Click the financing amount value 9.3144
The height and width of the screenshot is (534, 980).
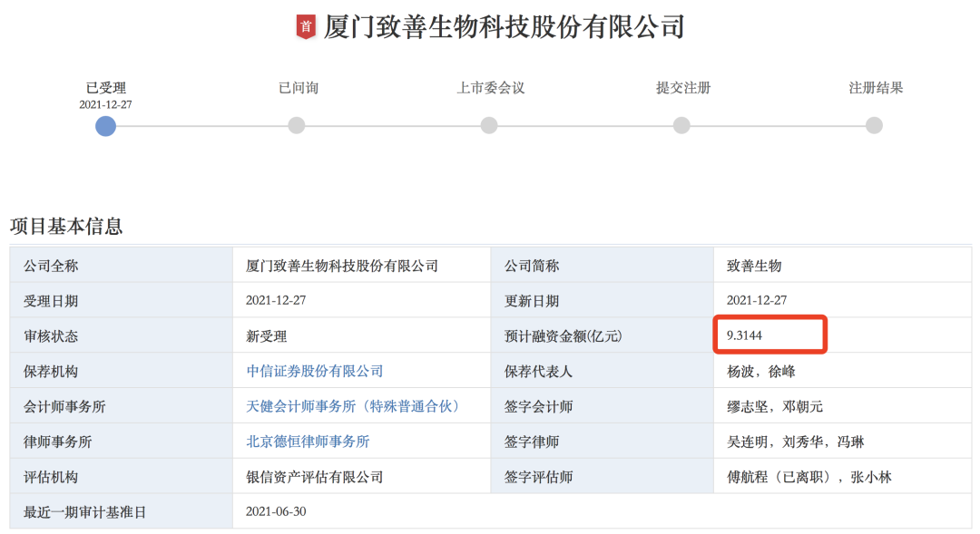pyautogui.click(x=744, y=335)
